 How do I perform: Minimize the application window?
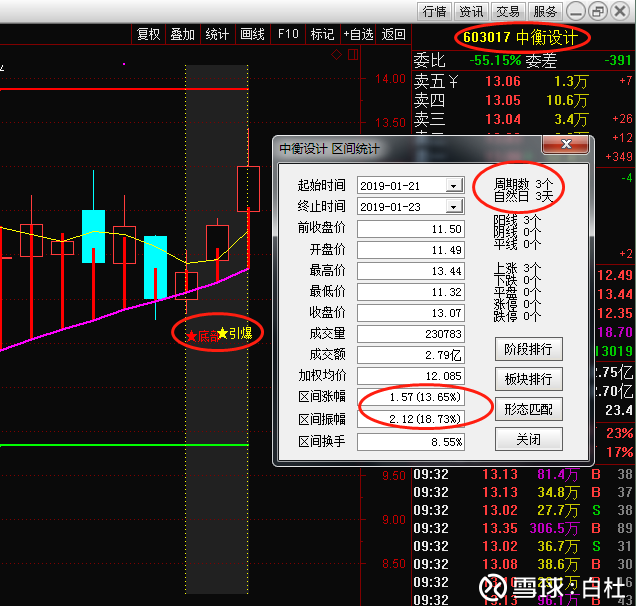576,11
